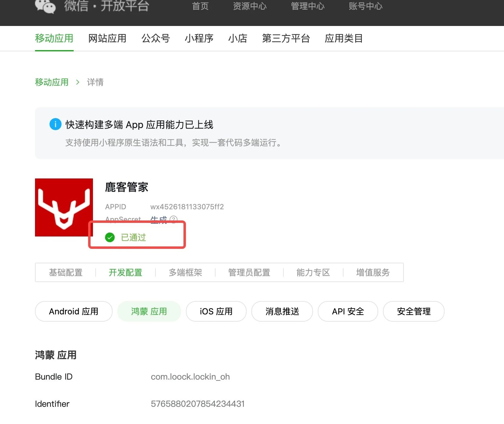The height and width of the screenshot is (424, 504).
Task: Click the banner description about 小程序原生语法
Action: pyautogui.click(x=174, y=143)
